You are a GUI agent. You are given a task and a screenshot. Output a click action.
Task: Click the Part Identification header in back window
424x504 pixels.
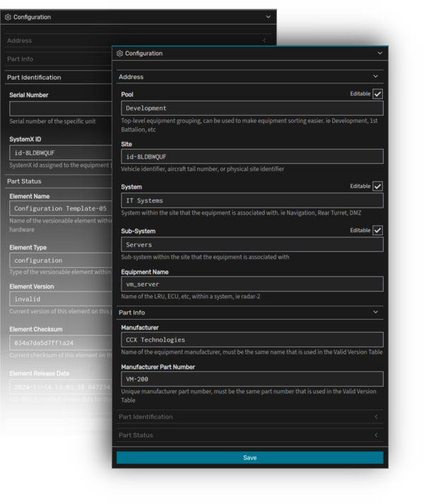click(x=58, y=78)
